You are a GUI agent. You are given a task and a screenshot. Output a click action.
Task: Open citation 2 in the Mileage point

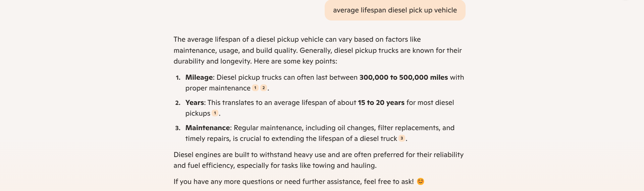[x=264, y=88]
